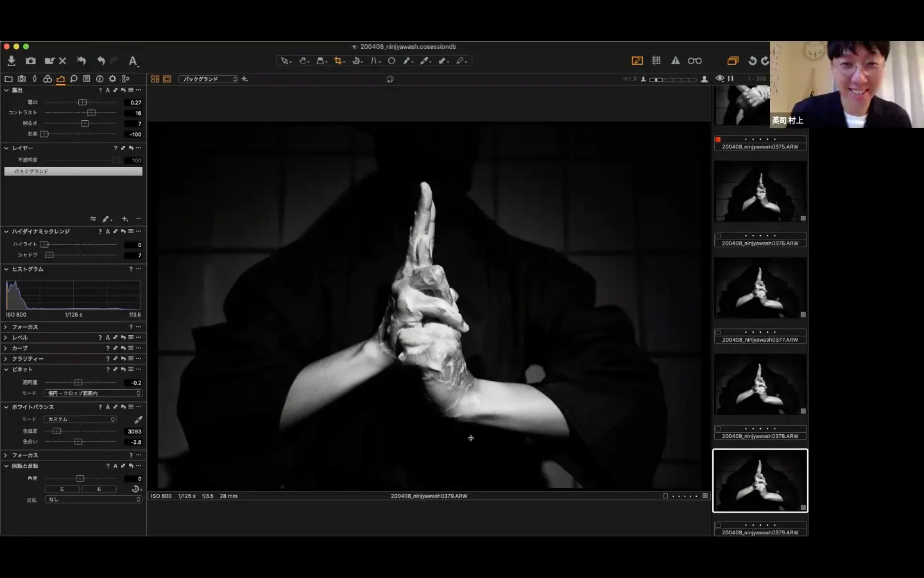Click the color tag box of 200408_ninjyawash0379.ARW
924x578 pixels.
tap(718, 525)
